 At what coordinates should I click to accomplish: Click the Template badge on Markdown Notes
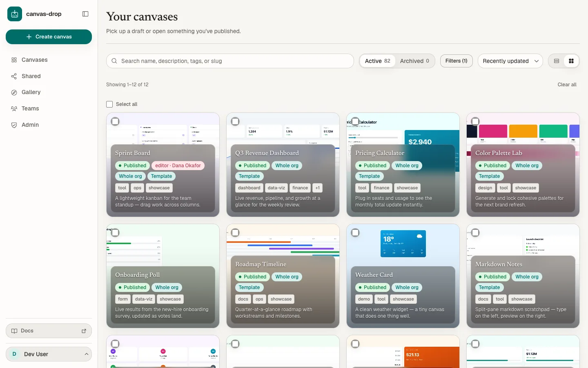coord(489,287)
